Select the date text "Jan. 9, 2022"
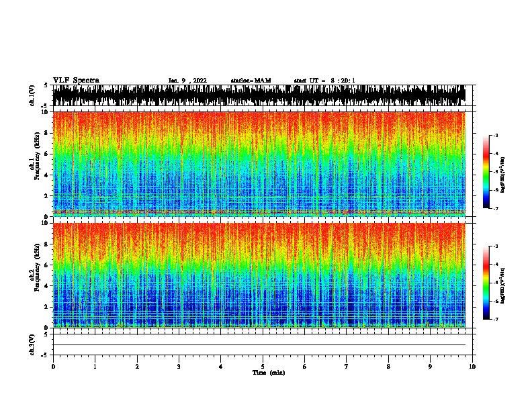This screenshot has height=411, width=532. [187, 81]
